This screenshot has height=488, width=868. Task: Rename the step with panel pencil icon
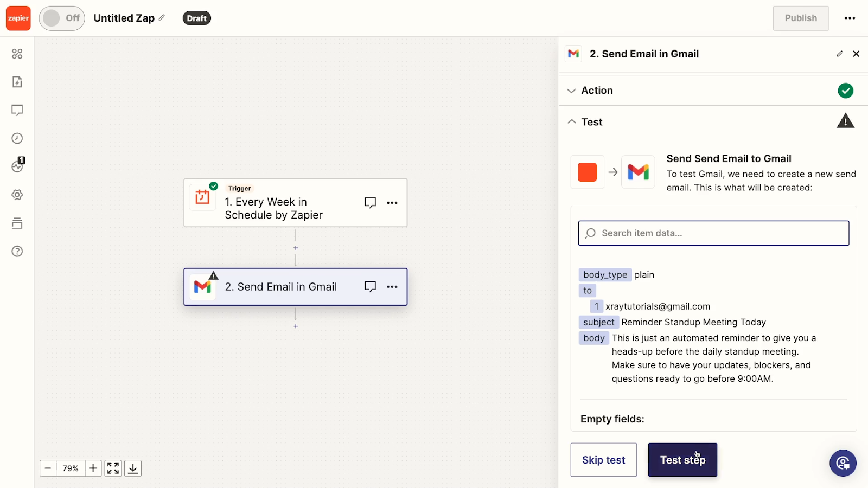coord(840,54)
